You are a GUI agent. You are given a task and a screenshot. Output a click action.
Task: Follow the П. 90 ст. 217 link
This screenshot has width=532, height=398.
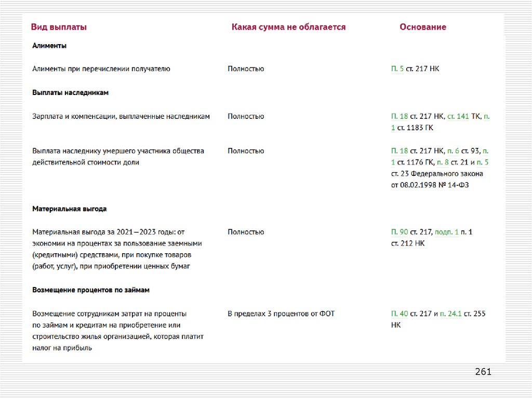pyautogui.click(x=400, y=232)
